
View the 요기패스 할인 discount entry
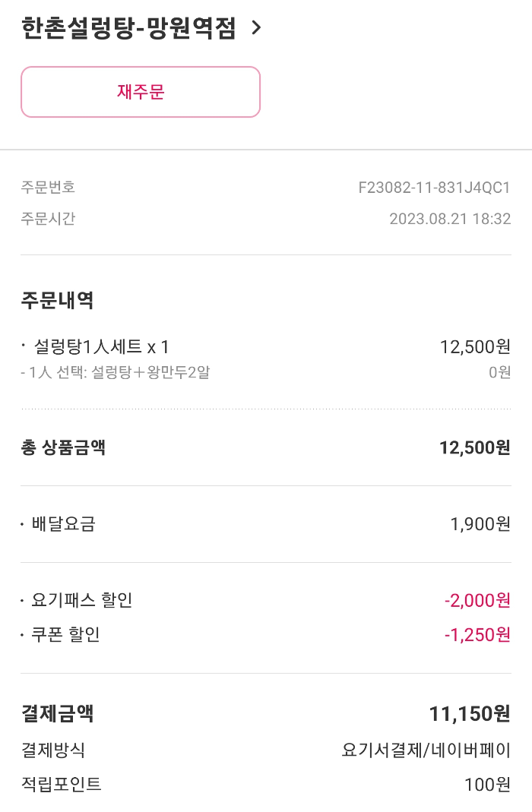[84, 600]
